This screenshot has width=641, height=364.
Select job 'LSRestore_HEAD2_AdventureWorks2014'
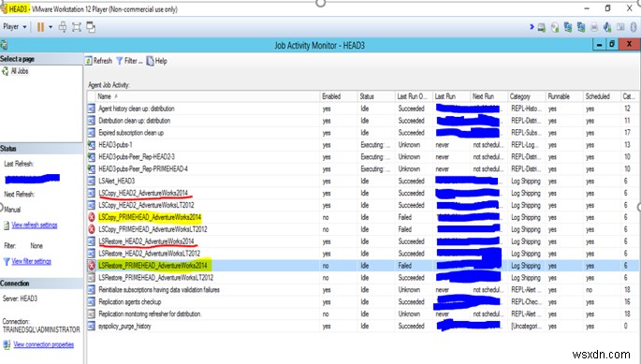pos(146,241)
